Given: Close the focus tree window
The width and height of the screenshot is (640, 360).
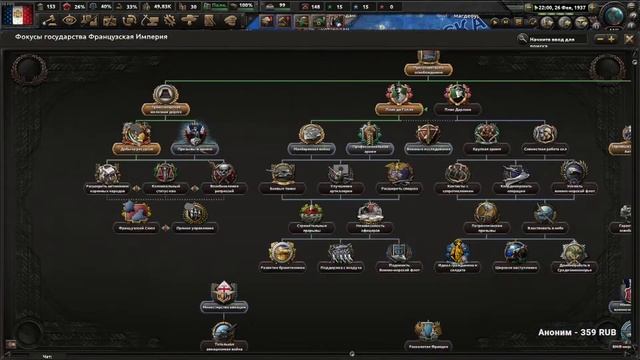Looking at the screenshot, I should click(629, 39).
